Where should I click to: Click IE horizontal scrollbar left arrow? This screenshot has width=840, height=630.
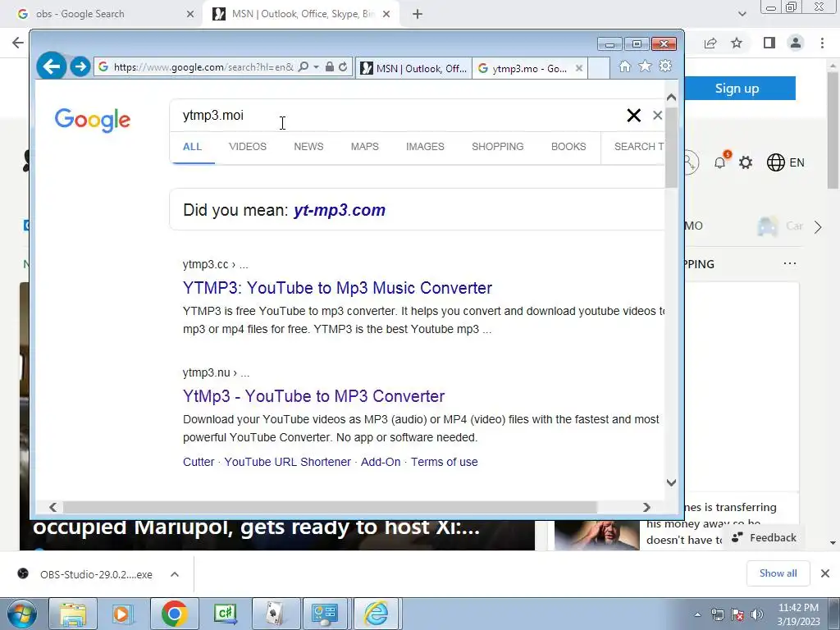tap(52, 507)
